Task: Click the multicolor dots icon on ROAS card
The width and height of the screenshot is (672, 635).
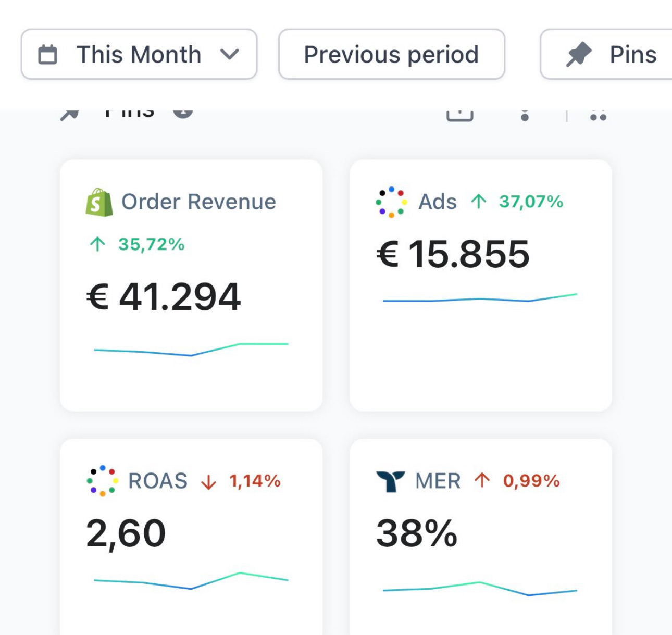Action: coord(102,480)
